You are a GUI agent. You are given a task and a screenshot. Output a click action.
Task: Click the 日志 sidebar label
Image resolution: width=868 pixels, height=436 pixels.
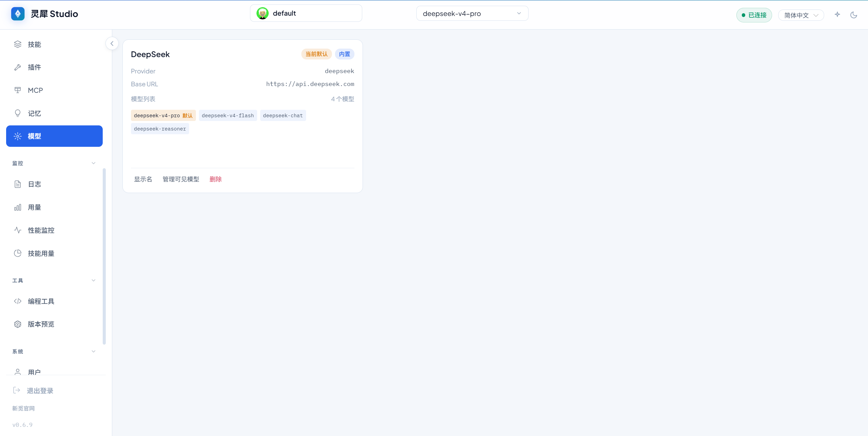pos(34,184)
